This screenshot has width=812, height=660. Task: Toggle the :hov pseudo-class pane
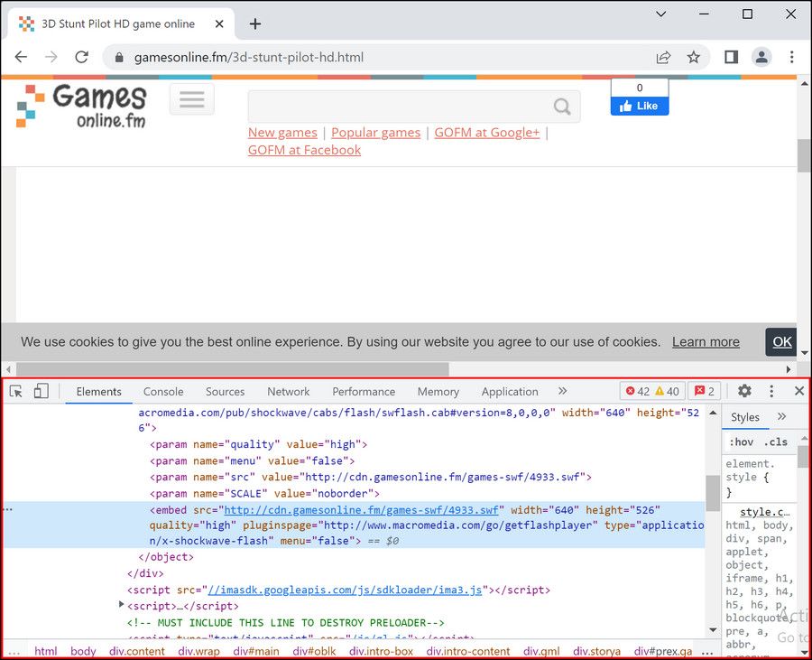coord(742,442)
